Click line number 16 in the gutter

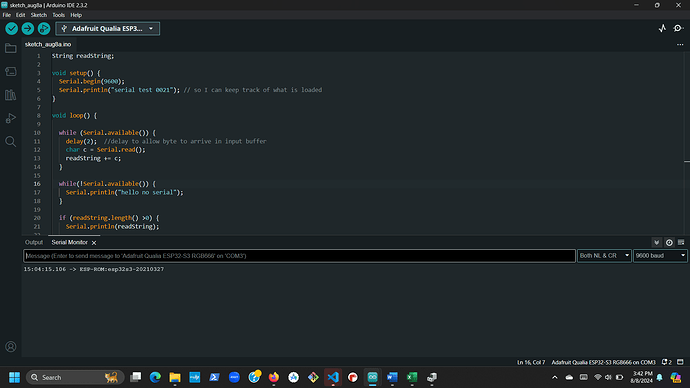(x=37, y=184)
